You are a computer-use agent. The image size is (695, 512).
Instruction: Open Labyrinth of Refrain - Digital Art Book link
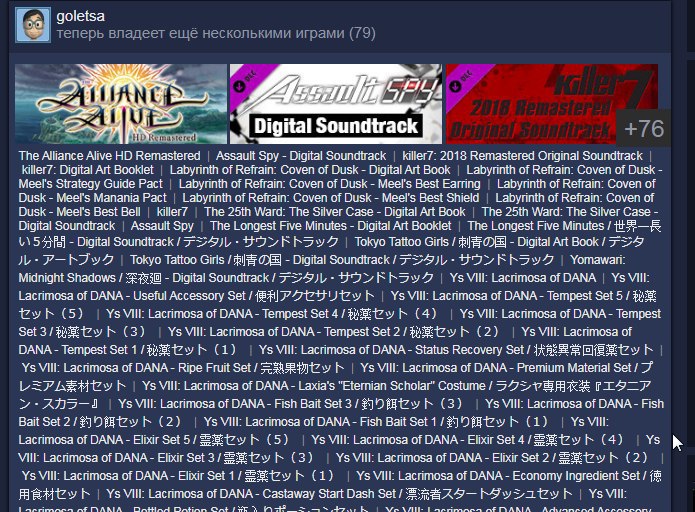coord(310,170)
